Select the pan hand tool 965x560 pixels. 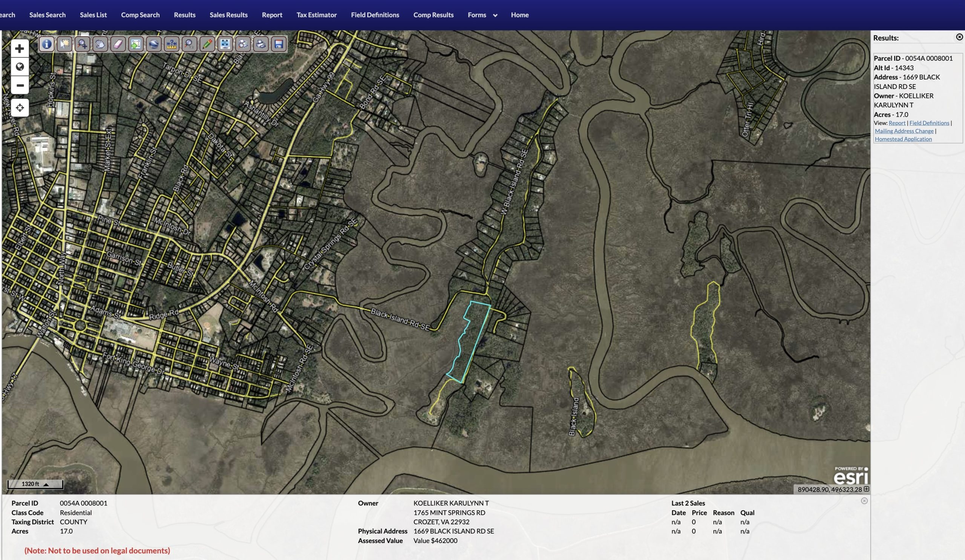point(100,44)
